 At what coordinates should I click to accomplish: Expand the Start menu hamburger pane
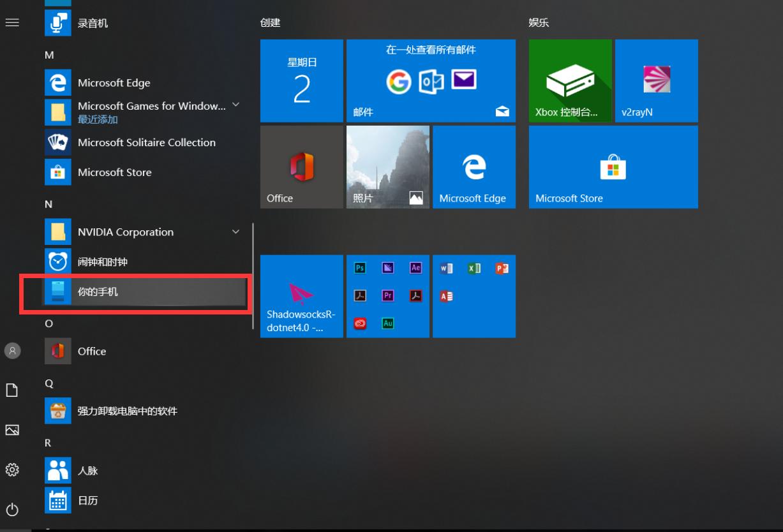click(12, 22)
